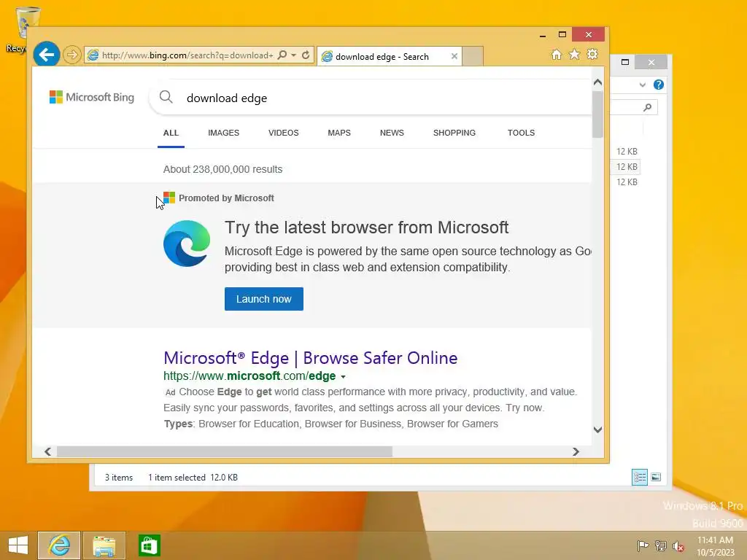Screen dimensions: 747x560
Task: Click the Microsoft Edge logo in the promo
Action: [x=187, y=244]
